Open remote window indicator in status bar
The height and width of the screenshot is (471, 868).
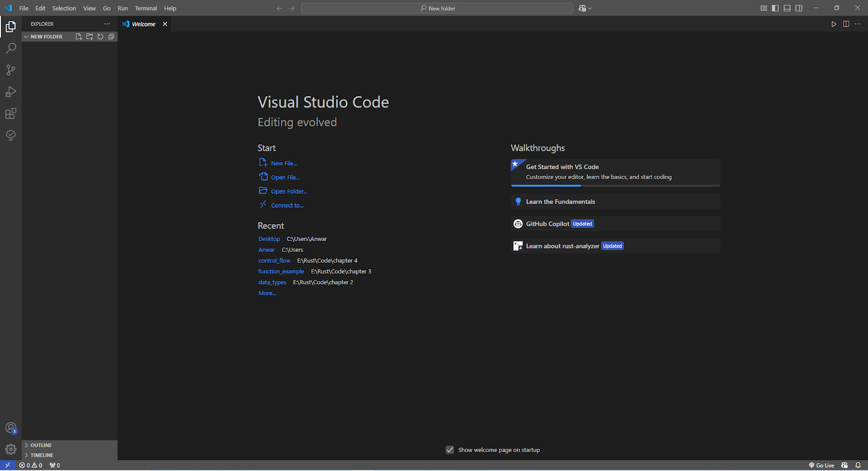[x=8, y=465]
